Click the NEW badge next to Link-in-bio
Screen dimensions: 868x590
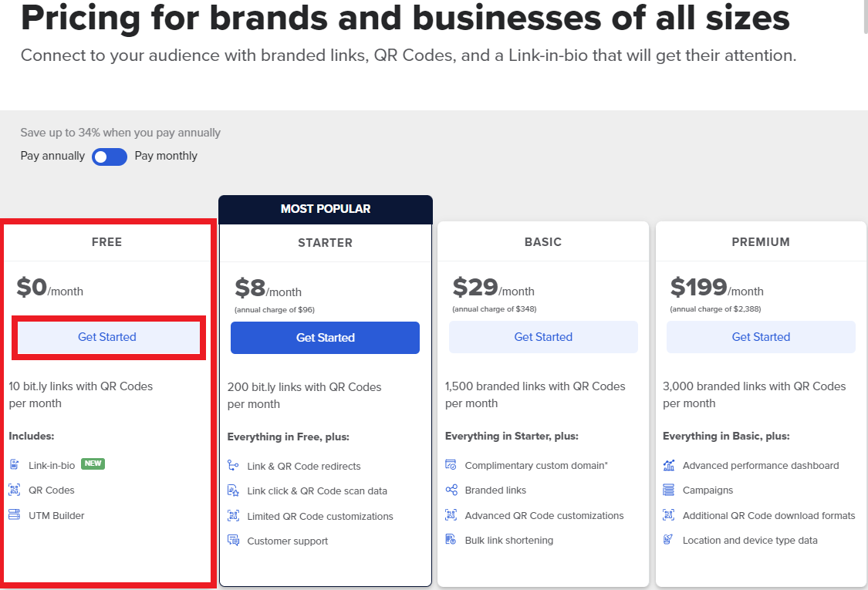pos(92,465)
